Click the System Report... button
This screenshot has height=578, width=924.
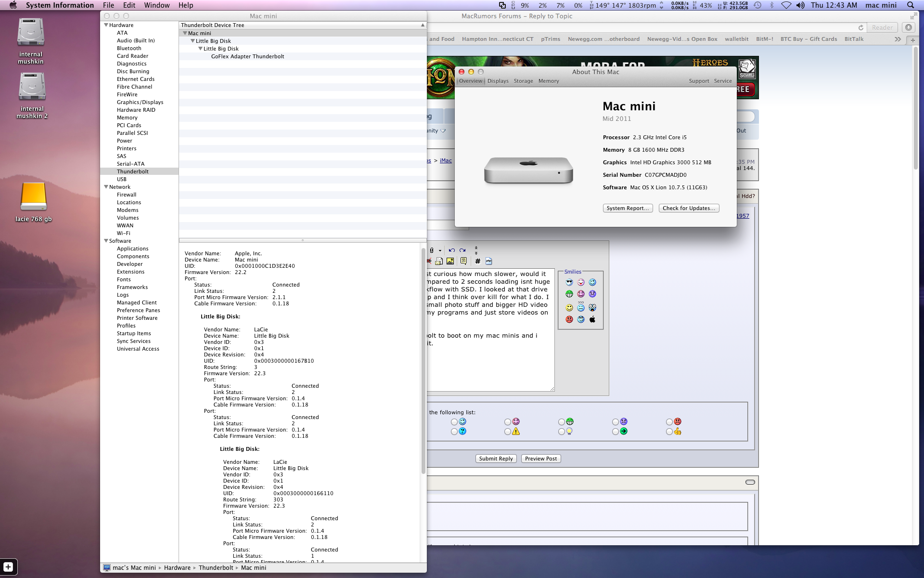tap(628, 208)
